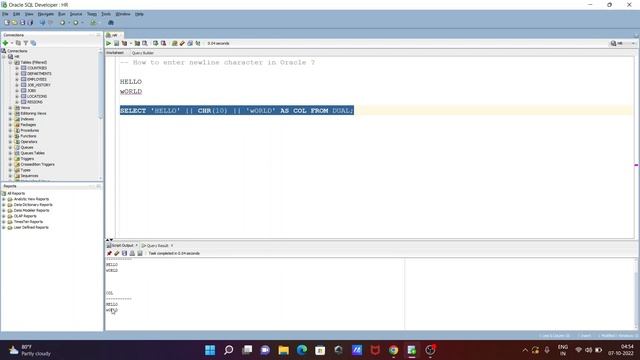The image size is (640, 360).
Task: Select the Packages node
Action: coord(28,125)
